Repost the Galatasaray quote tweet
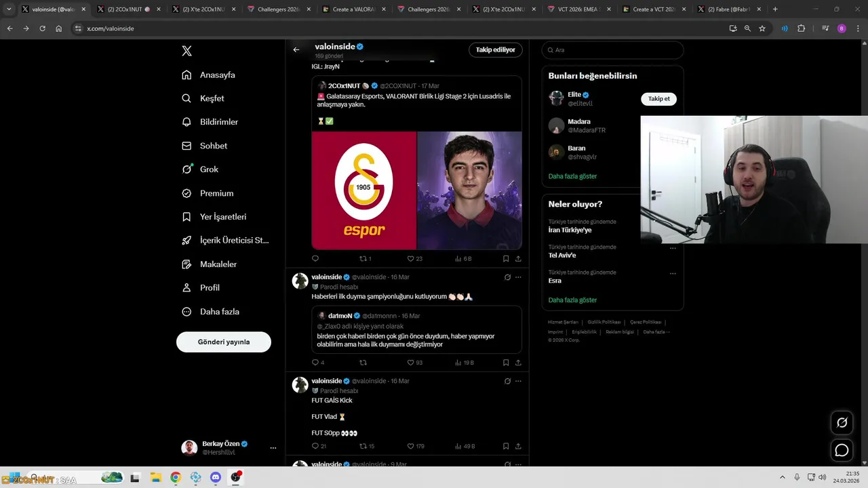This screenshot has height=488, width=868. click(x=366, y=259)
